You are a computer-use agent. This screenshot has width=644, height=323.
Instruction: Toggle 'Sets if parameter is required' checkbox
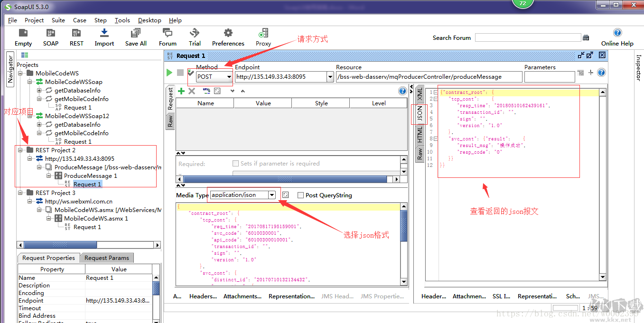(235, 163)
